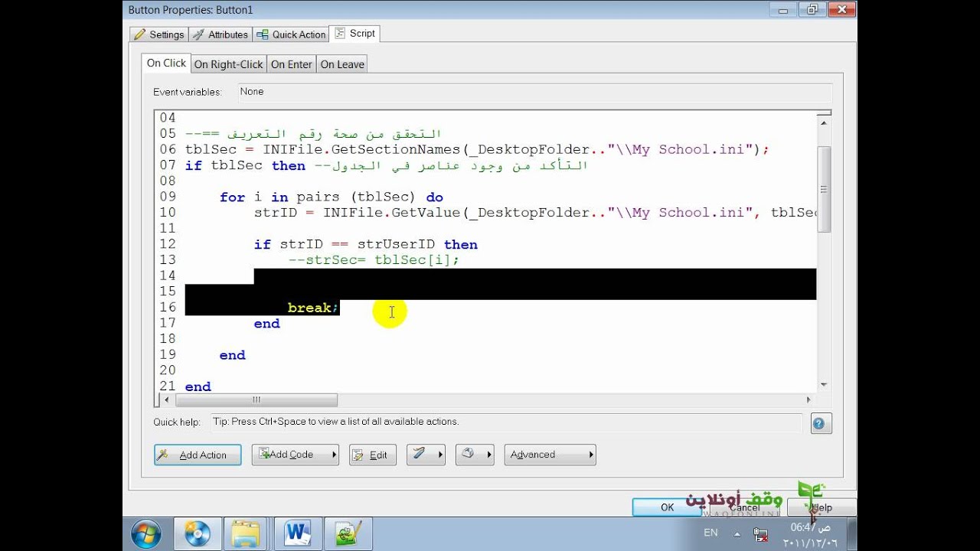Click the 'if strID == strUserID then' line
Image resolution: width=980 pixels, height=551 pixels.
click(366, 244)
